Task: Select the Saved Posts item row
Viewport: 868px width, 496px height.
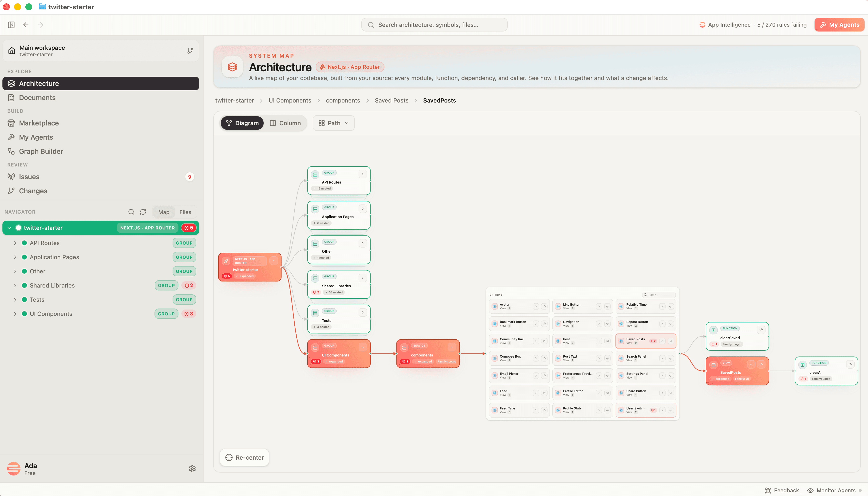Action: tap(646, 341)
